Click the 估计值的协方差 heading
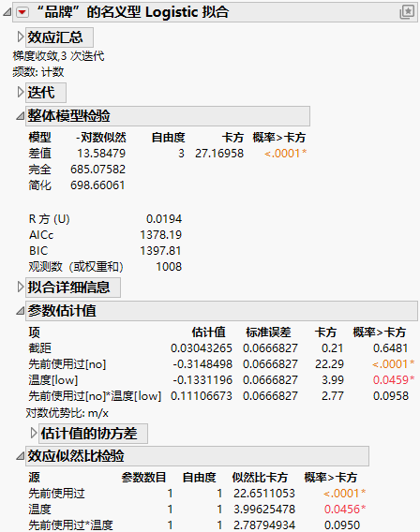420x532 pixels. tap(93, 434)
